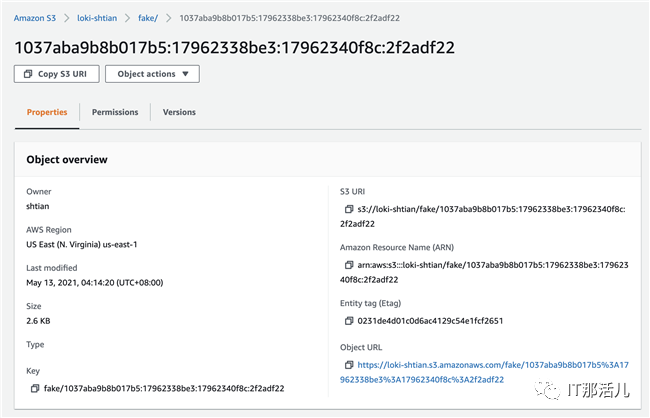Screen dimensions: 650x418
Task: Copy the Object URL icon
Action: pyautogui.click(x=349, y=365)
